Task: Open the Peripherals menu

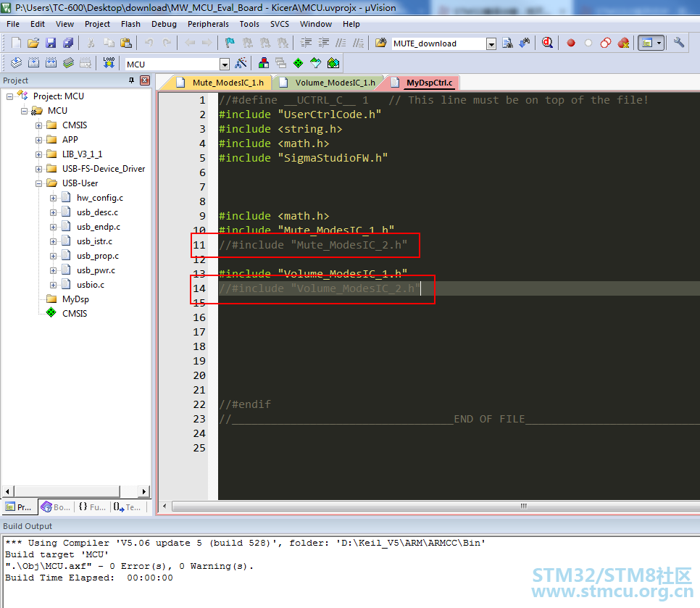Action: point(208,24)
